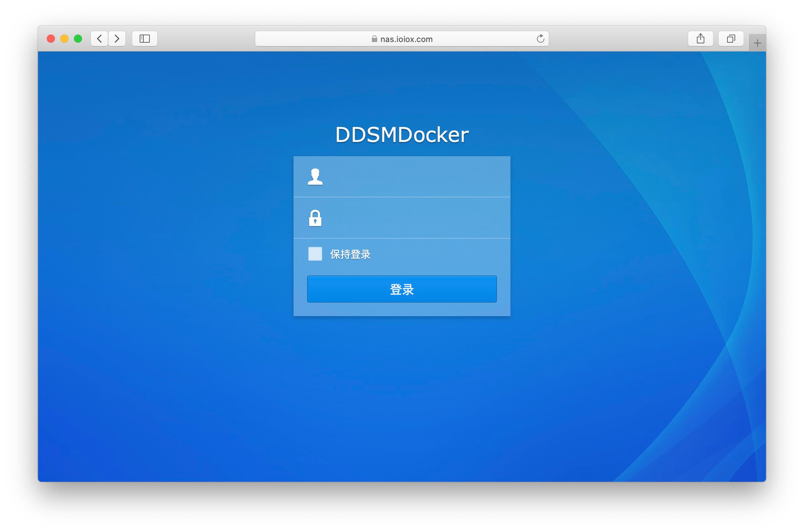Click the green fullscreen window button
804x532 pixels.
click(78, 39)
